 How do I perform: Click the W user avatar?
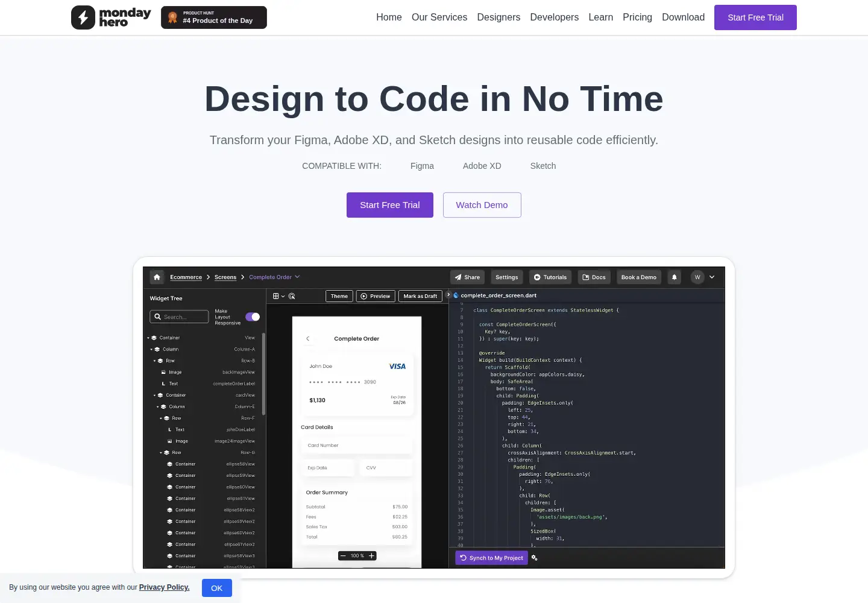697,277
